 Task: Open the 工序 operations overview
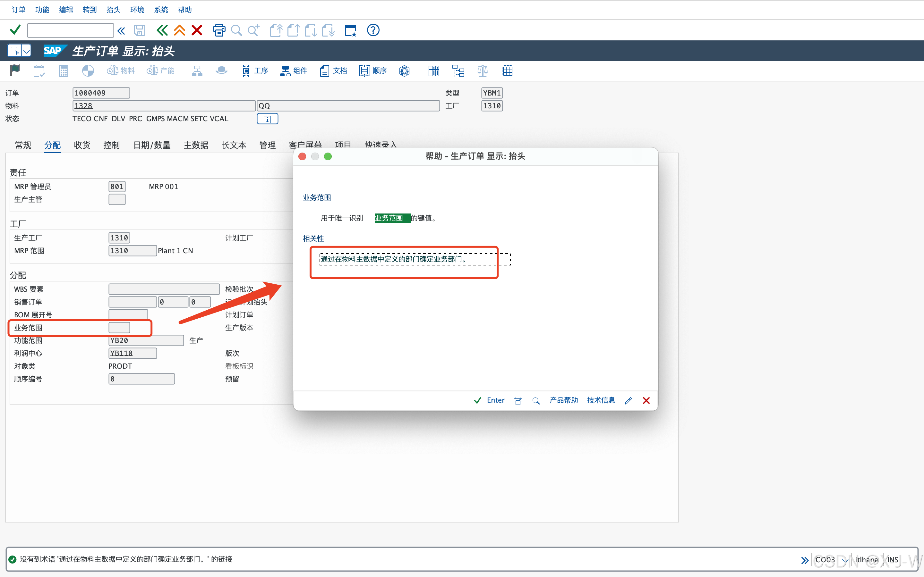(255, 71)
